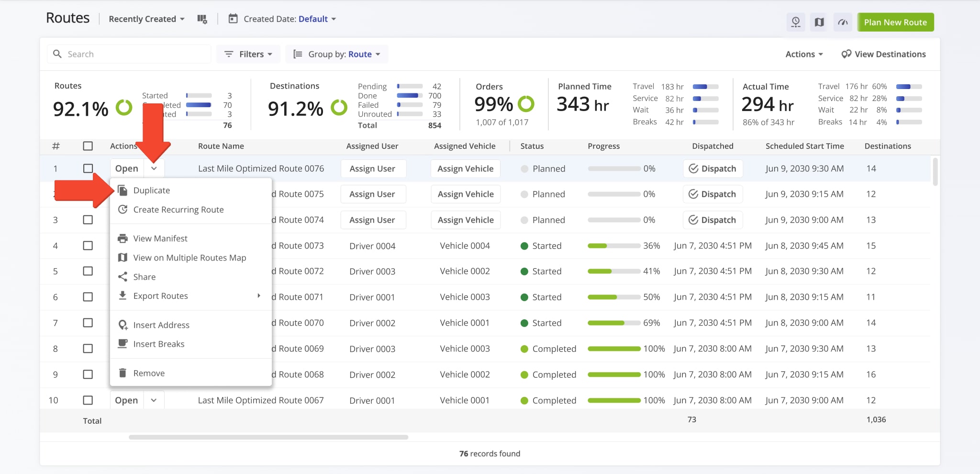Screen dimensions: 980x474
Task: Click the location pin icon in top right
Action: coord(796,23)
